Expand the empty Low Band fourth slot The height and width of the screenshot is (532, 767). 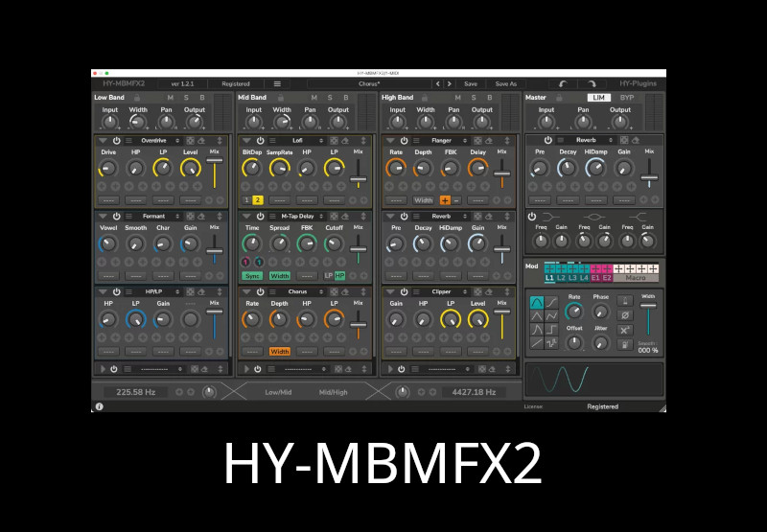pyautogui.click(x=103, y=369)
